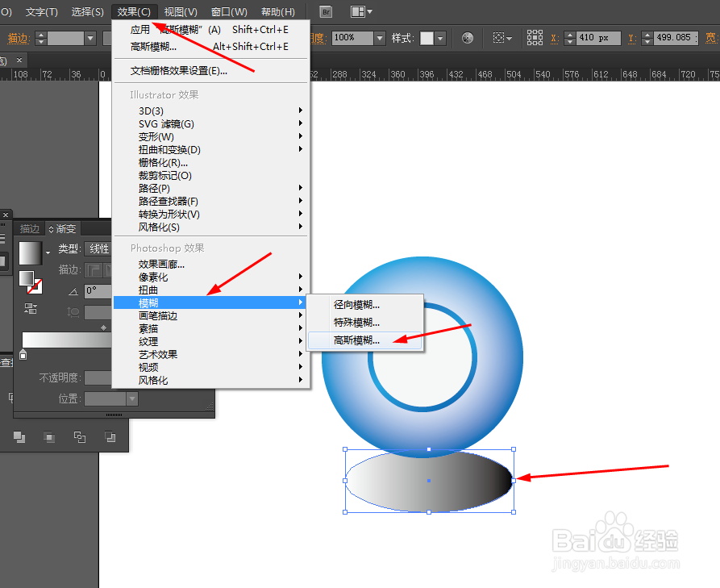Open the 帮助(H) menu
720x588 pixels.
278,11
